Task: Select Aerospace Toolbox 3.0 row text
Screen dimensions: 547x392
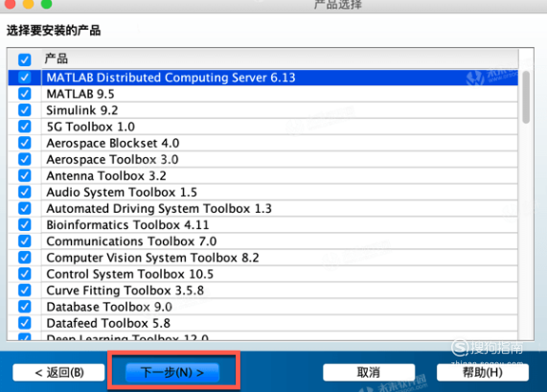Action: [x=112, y=159]
